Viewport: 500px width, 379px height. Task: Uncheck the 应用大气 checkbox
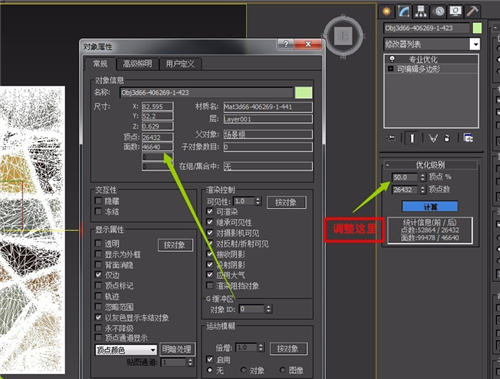[210, 275]
